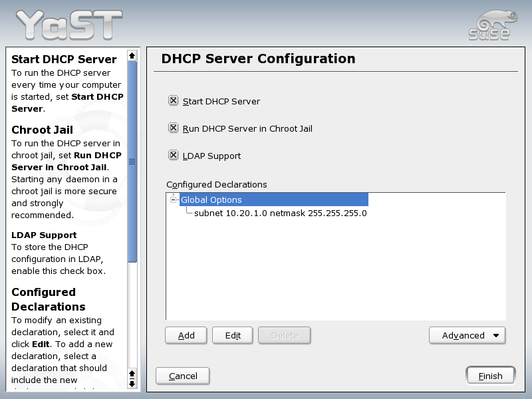Open the Advanced dropdown menu
Image resolution: width=532 pixels, height=399 pixels.
[x=467, y=335]
